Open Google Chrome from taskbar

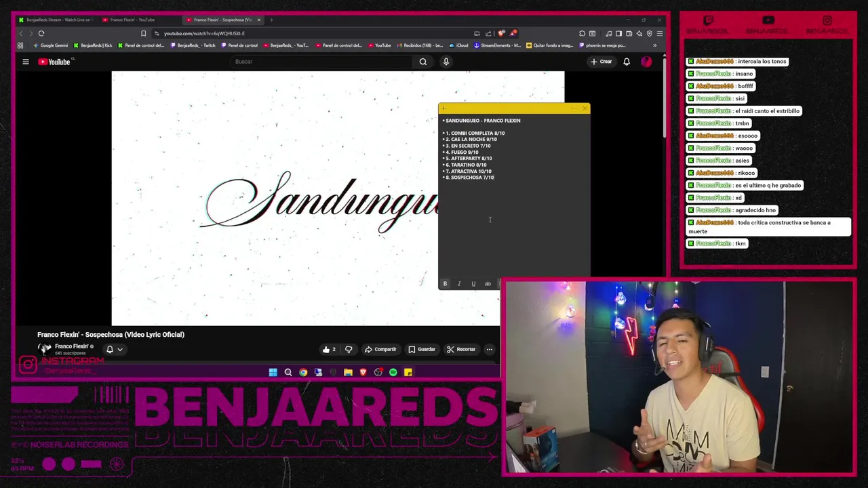pyautogui.click(x=303, y=372)
